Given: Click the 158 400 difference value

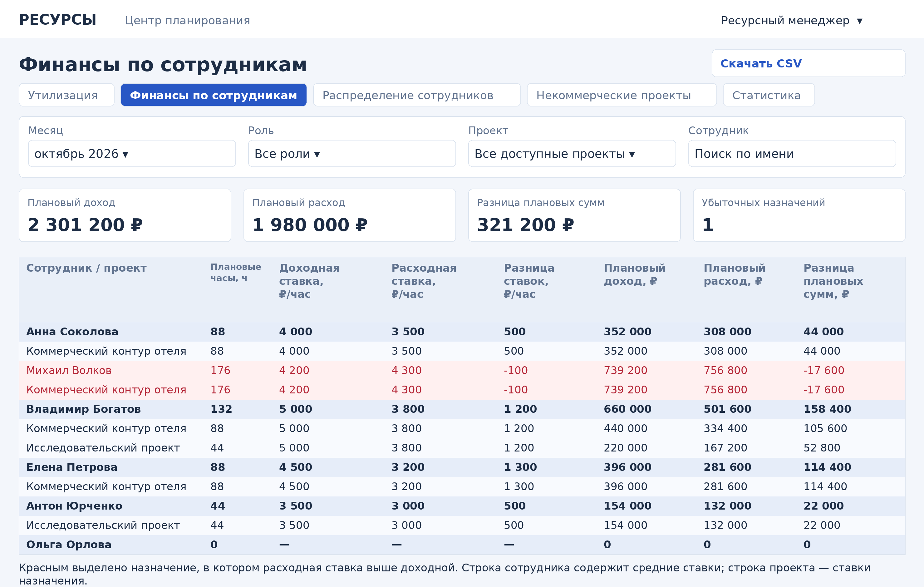Looking at the screenshot, I should (x=827, y=409).
